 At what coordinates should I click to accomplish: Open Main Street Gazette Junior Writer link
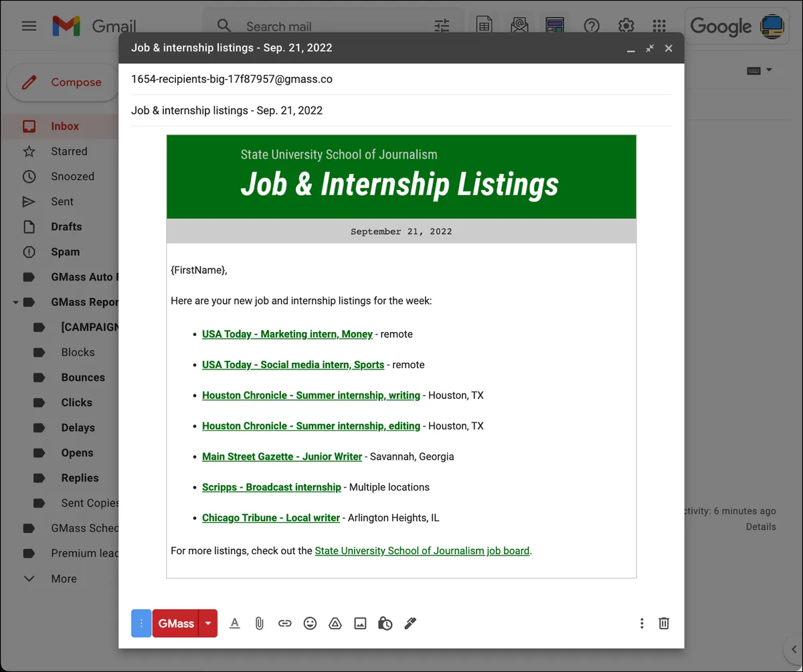tap(282, 456)
